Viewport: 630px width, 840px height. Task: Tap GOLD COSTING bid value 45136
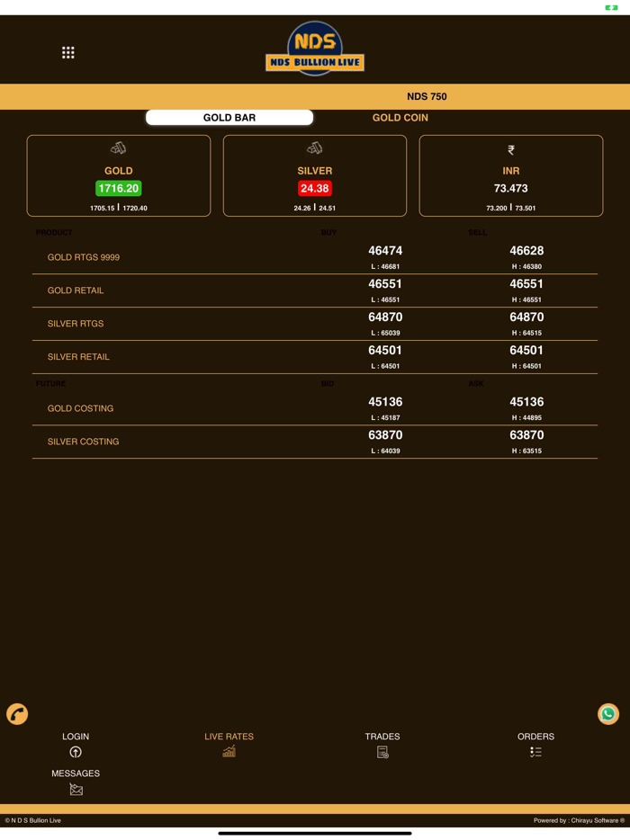pos(385,402)
